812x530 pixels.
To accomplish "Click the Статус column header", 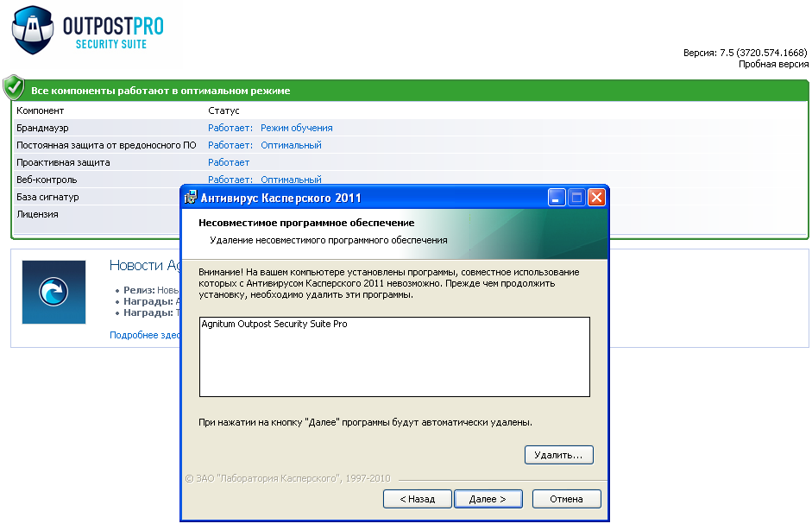I will (223, 110).
